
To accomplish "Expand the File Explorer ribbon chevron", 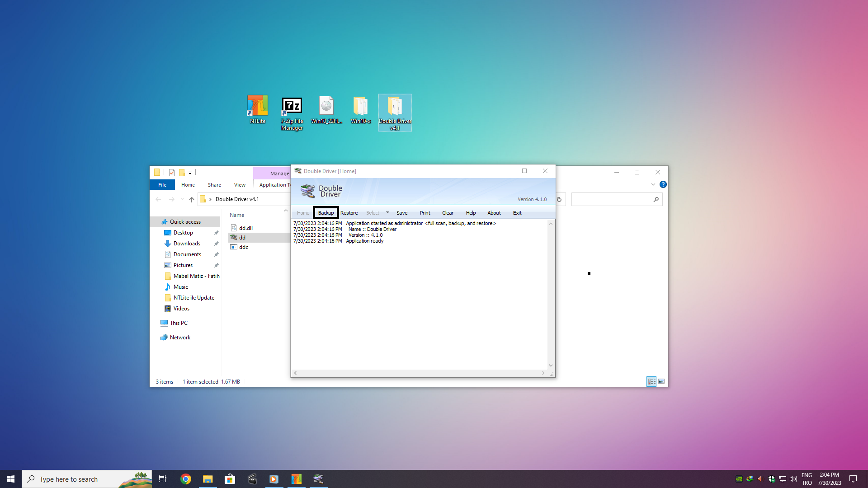I will coord(653,184).
